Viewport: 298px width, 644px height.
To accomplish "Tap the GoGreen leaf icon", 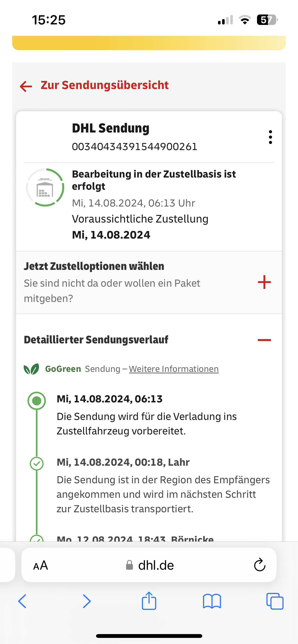I will point(31,369).
